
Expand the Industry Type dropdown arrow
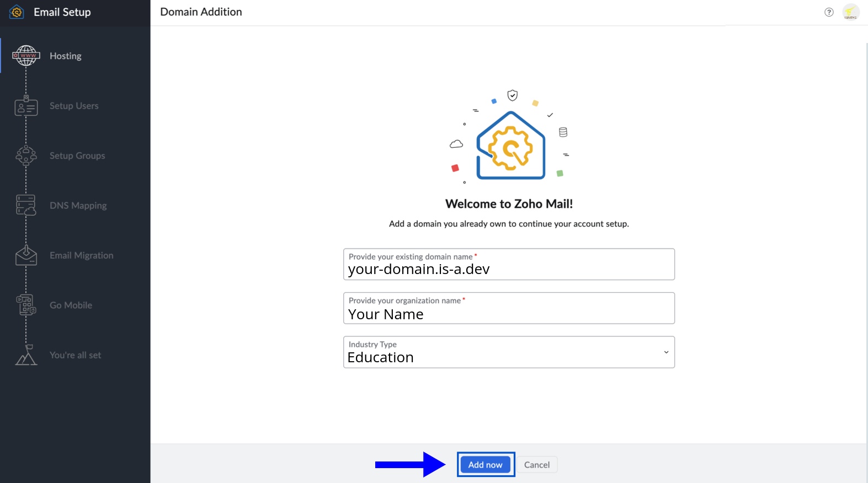coord(666,352)
